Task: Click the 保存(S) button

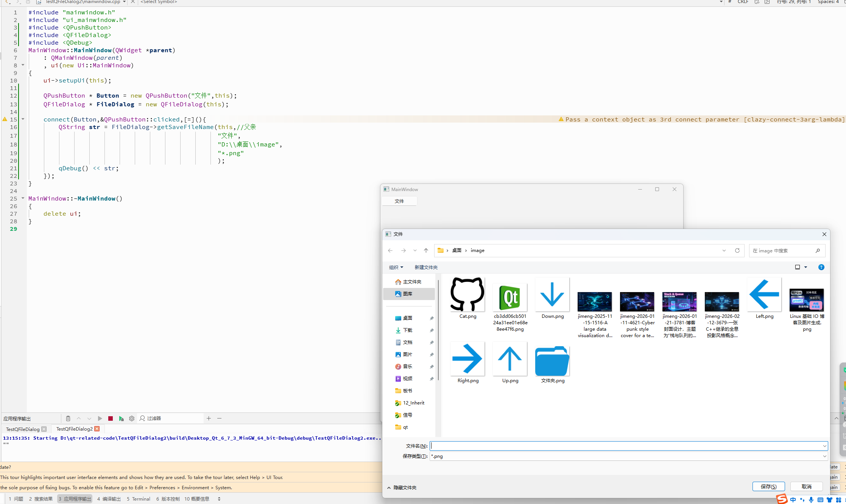Action: point(768,487)
